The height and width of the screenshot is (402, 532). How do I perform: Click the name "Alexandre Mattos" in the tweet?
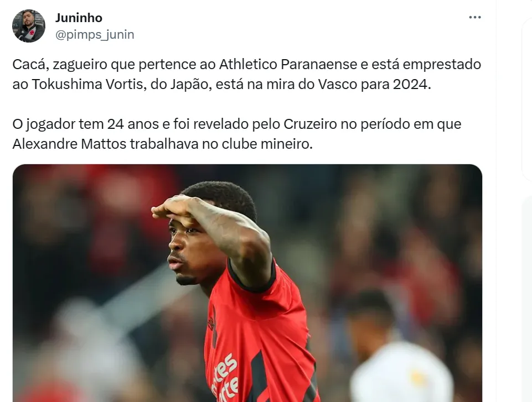point(70,144)
